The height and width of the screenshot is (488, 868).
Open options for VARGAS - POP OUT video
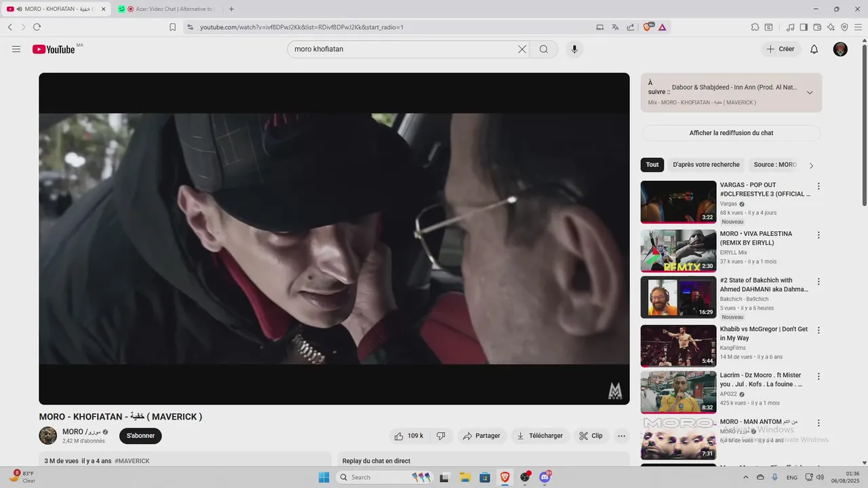(818, 186)
